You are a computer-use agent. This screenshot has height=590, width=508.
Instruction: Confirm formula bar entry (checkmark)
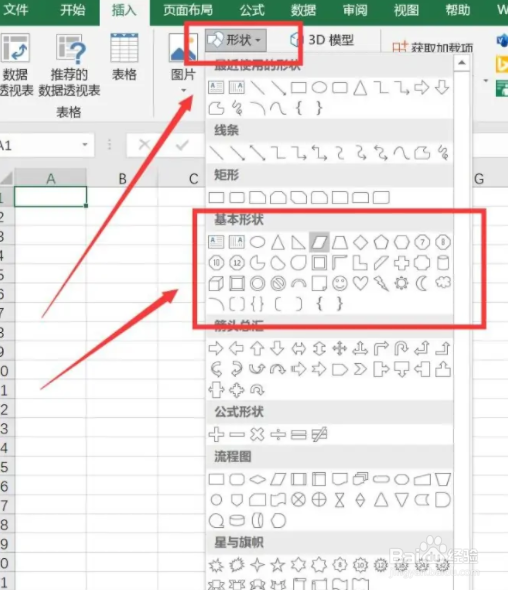pos(182,144)
